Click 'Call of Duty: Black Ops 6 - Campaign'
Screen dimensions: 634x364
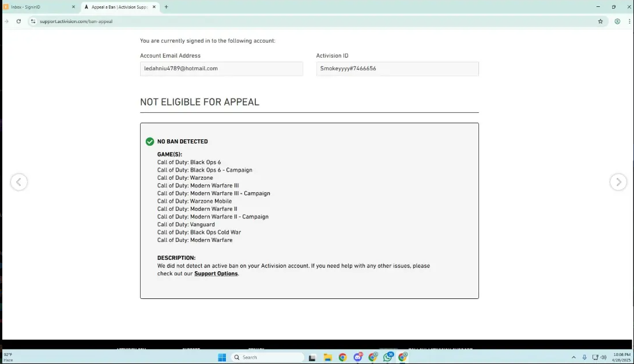pos(205,170)
